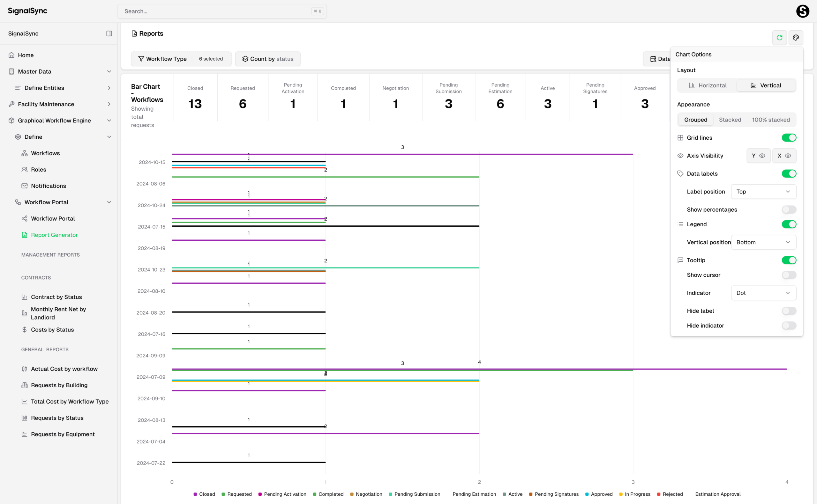This screenshot has height=504, width=817.
Task: Open the user account avatar menu
Action: [803, 11]
